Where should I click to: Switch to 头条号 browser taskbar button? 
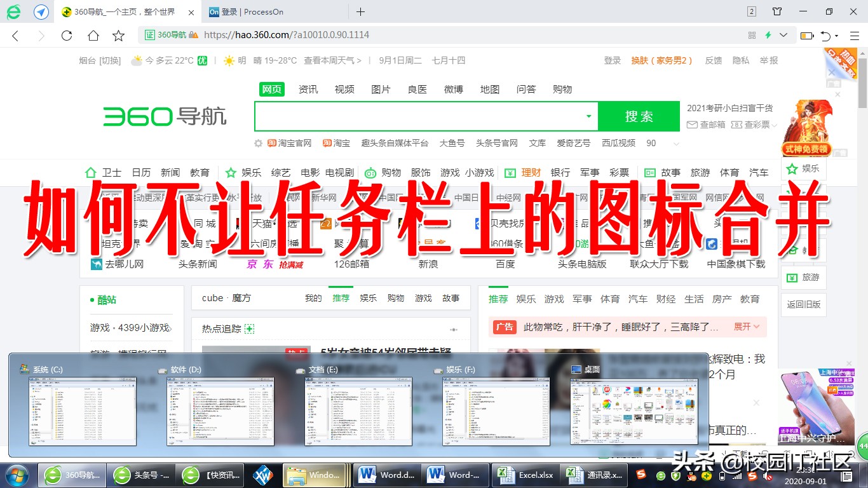pyautogui.click(x=141, y=475)
